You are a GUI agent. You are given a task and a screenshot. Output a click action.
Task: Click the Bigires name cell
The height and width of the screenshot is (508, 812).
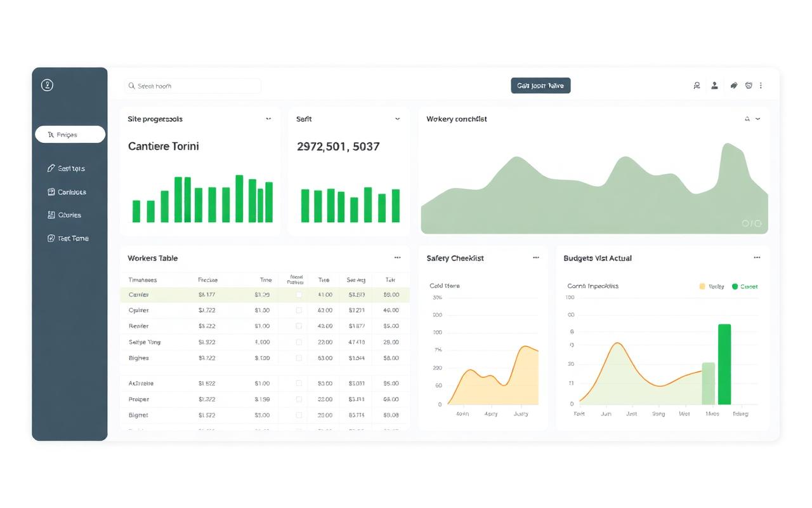tap(138, 358)
